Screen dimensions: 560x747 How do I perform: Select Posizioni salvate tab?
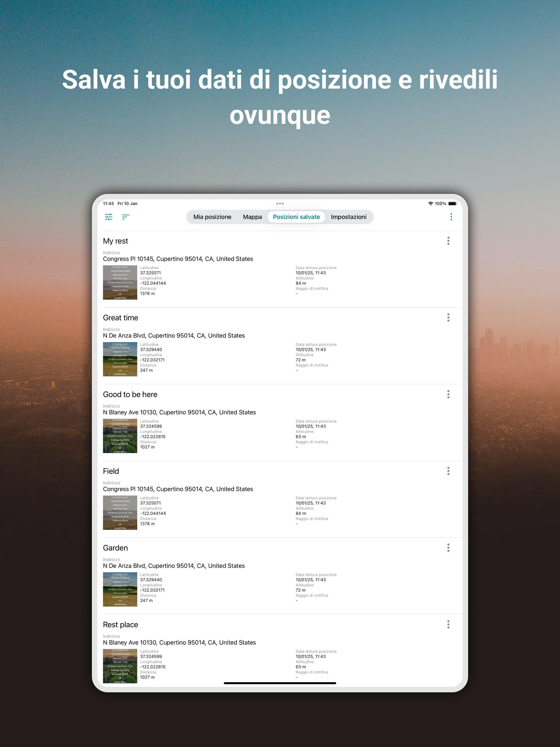click(296, 217)
